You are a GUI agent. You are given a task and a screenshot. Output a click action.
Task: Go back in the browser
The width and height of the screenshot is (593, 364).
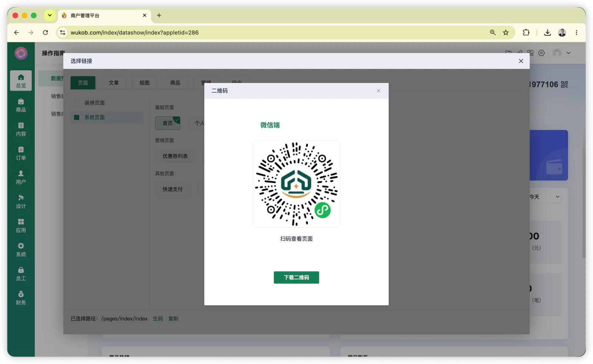click(17, 33)
